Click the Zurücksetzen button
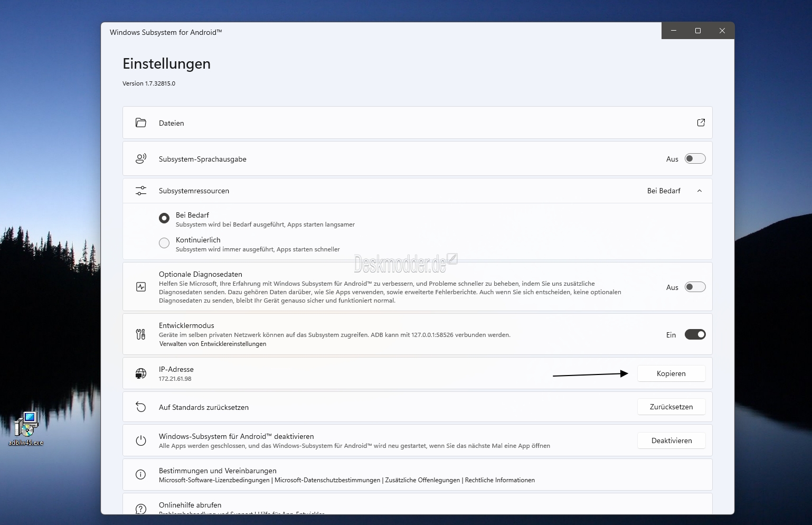Screen dimensions: 812x525 [x=672, y=407]
